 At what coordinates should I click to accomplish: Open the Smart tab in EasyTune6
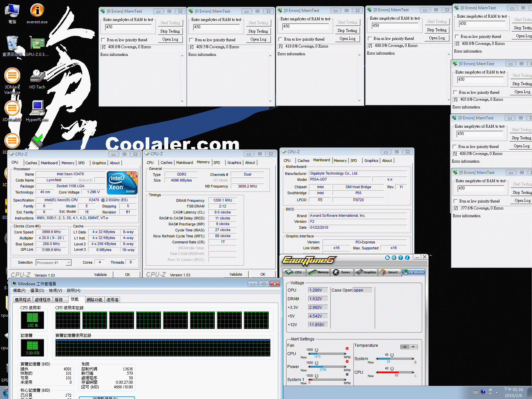click(389, 272)
